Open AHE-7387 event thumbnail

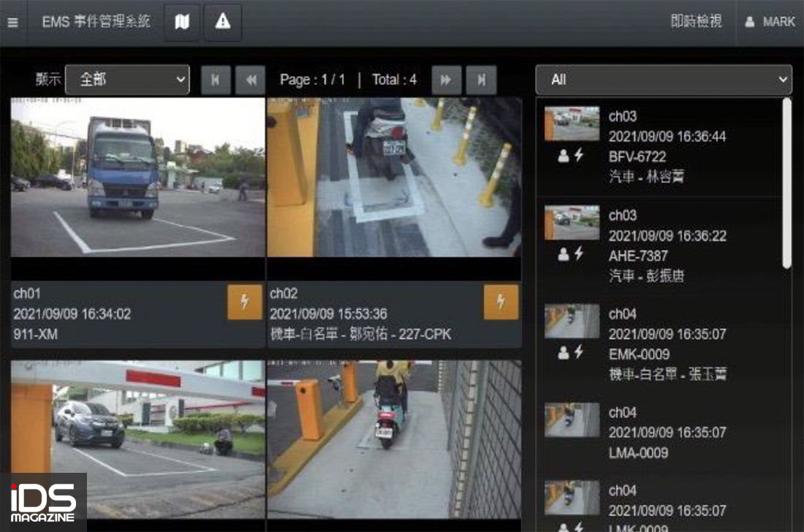572,222
